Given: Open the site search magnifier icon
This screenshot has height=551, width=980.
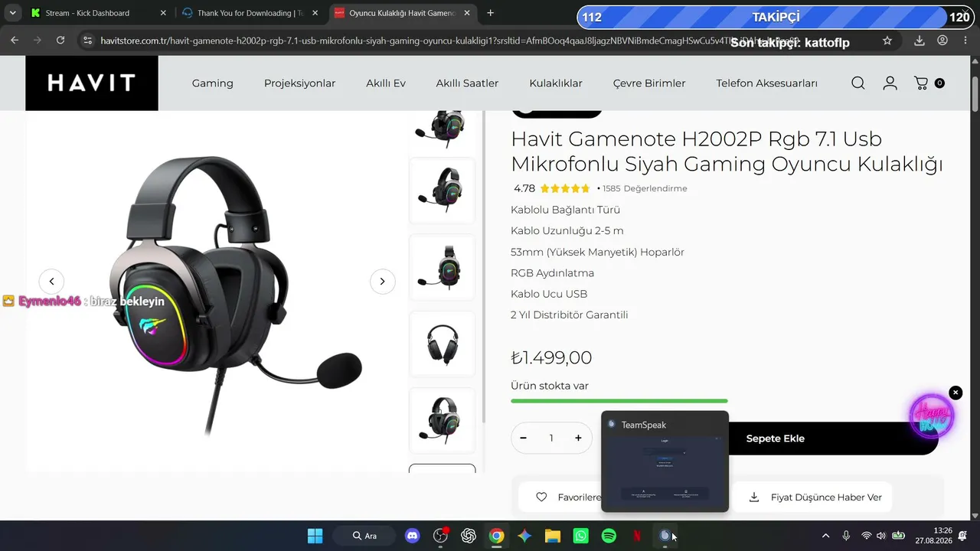Looking at the screenshot, I should pyautogui.click(x=858, y=83).
